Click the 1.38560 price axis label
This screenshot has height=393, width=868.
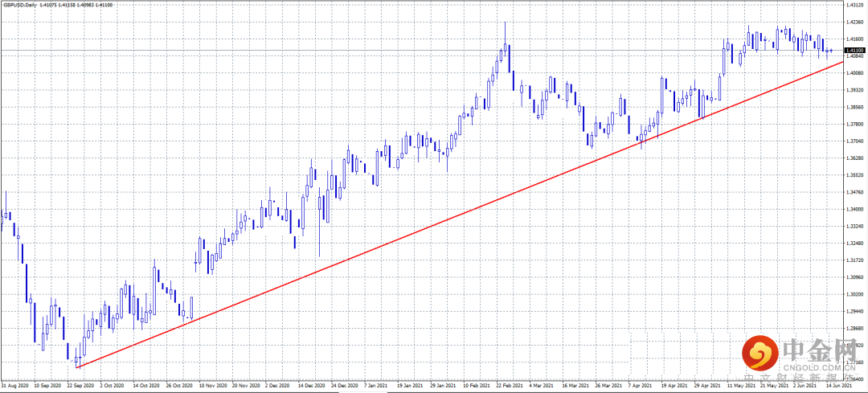click(854, 108)
